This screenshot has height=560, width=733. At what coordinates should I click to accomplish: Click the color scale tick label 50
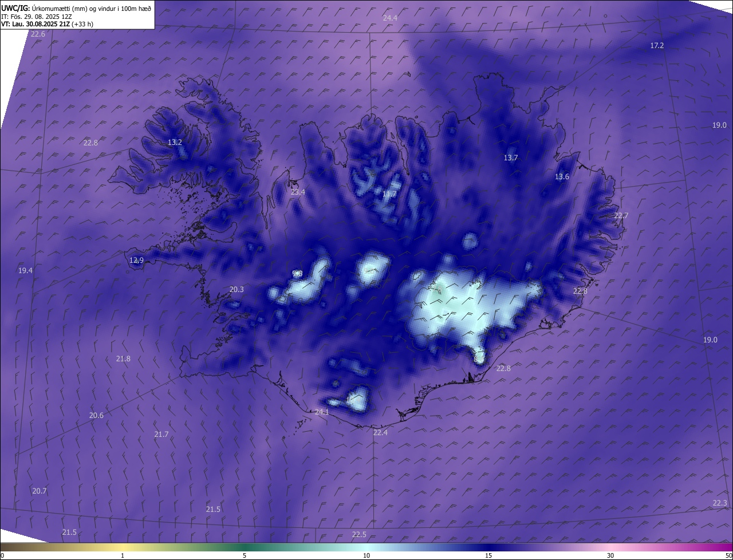(x=728, y=555)
